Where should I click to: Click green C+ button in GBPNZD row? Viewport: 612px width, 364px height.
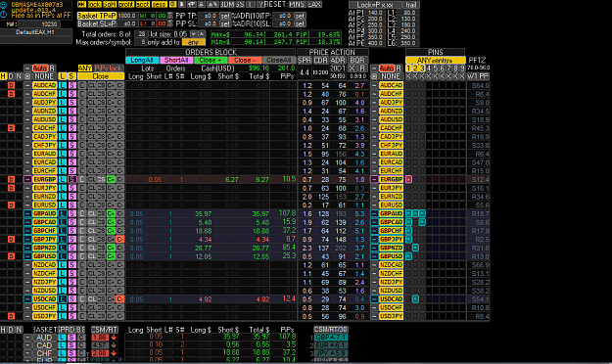111,248
